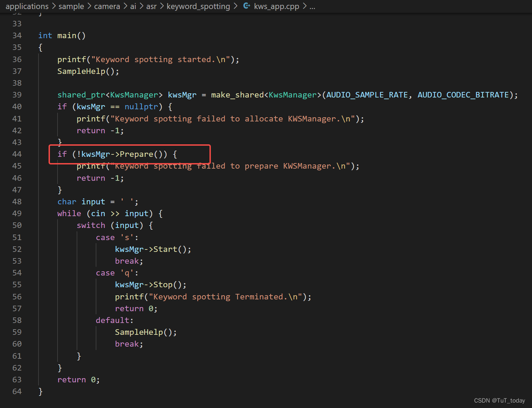532x408 pixels.
Task: Click 'break;' on line 53
Action: pos(129,261)
